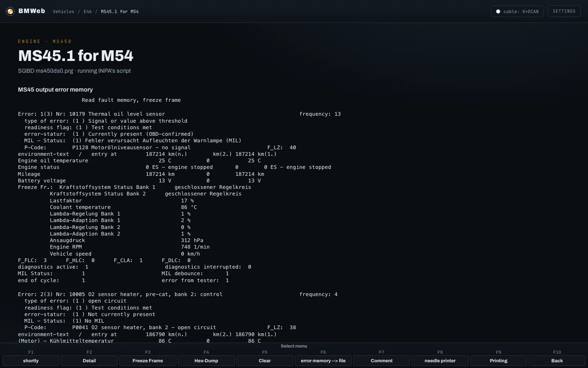Go to Vehicles breadcrumb
This screenshot has height=368, width=588.
pyautogui.click(x=64, y=11)
